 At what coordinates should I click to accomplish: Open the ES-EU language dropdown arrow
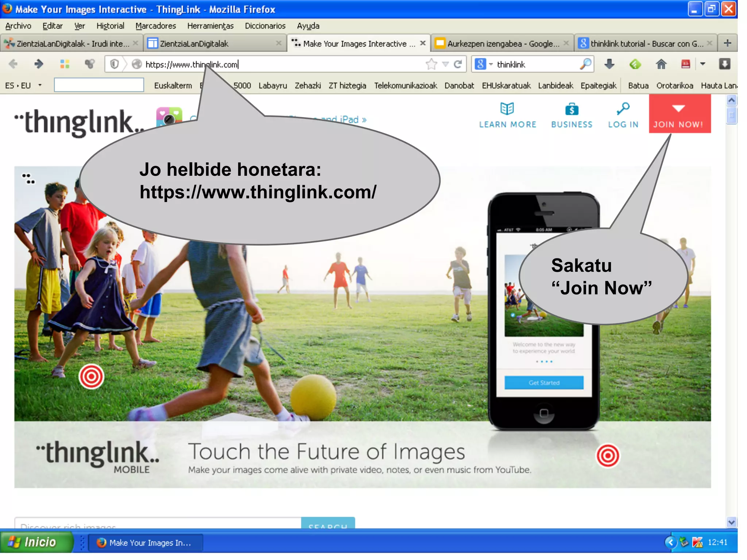click(x=40, y=85)
